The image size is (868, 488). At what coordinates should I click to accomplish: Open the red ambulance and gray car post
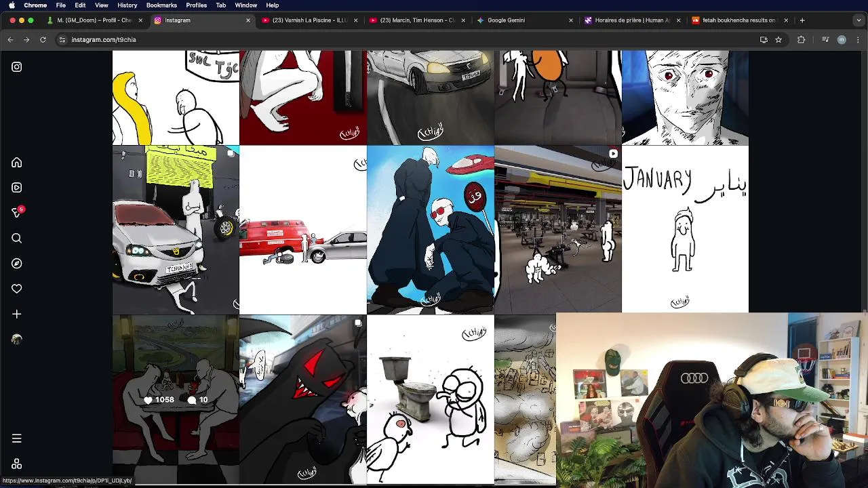click(x=303, y=230)
